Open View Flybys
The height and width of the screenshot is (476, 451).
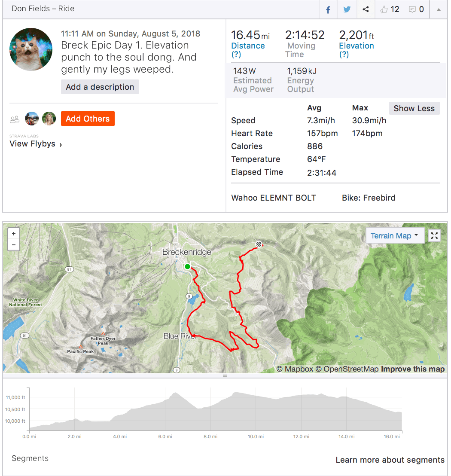point(36,144)
